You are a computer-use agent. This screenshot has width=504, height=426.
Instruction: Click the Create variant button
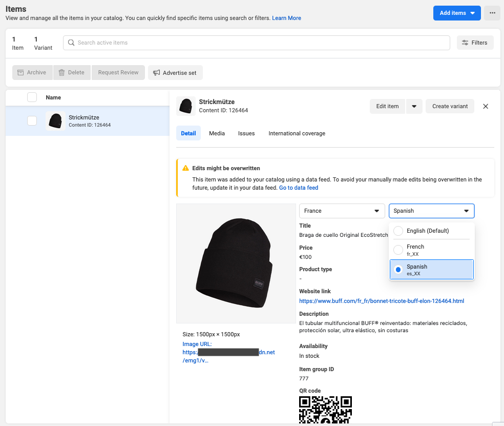450,106
